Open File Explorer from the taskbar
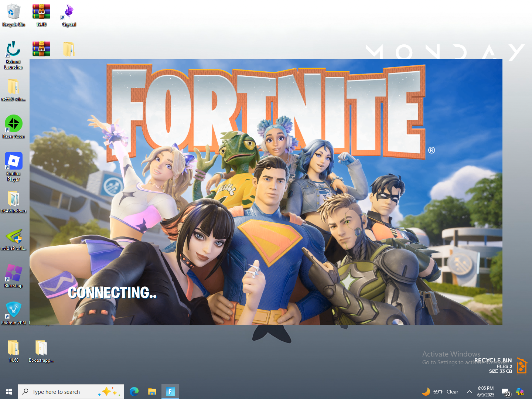The height and width of the screenshot is (399, 532). point(152,392)
